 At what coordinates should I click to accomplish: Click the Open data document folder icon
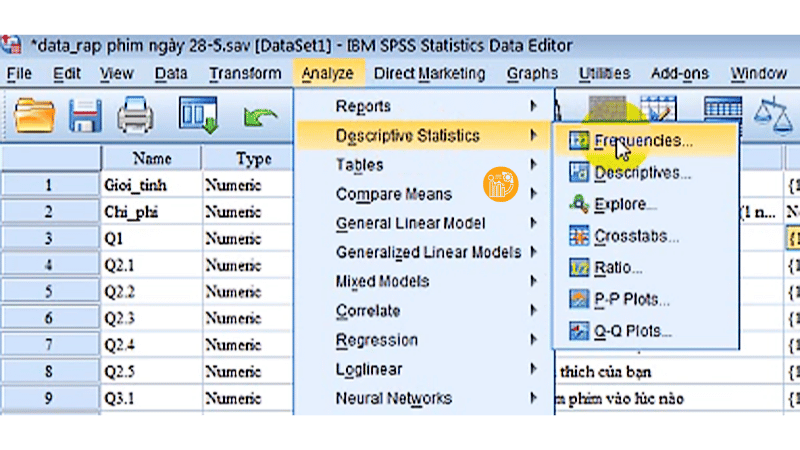click(34, 116)
